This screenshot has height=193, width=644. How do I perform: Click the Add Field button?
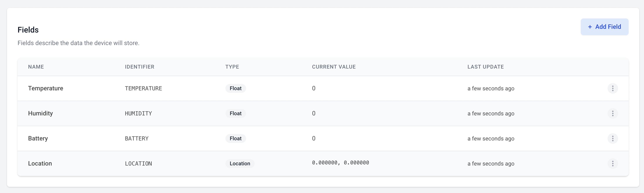tap(604, 27)
